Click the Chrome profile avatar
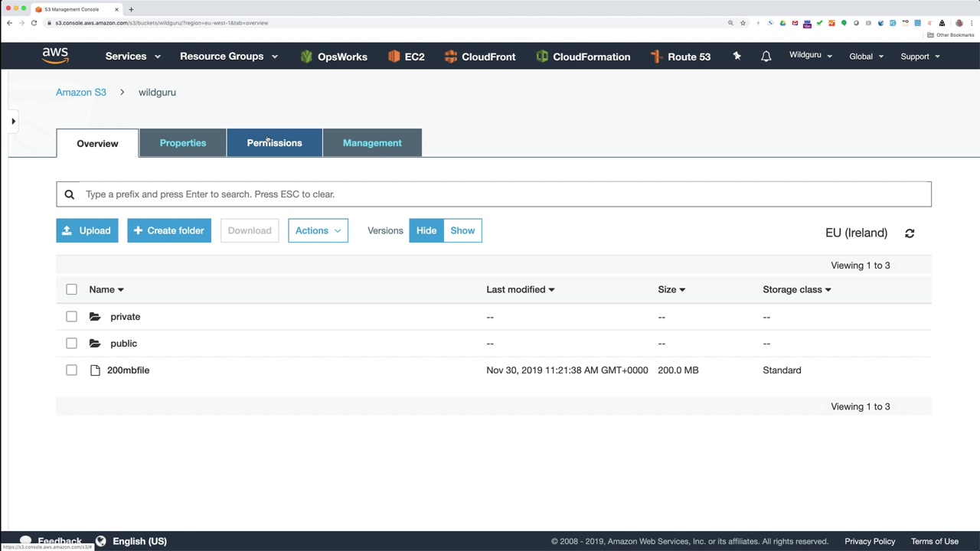This screenshot has height=551, width=980. (x=959, y=23)
